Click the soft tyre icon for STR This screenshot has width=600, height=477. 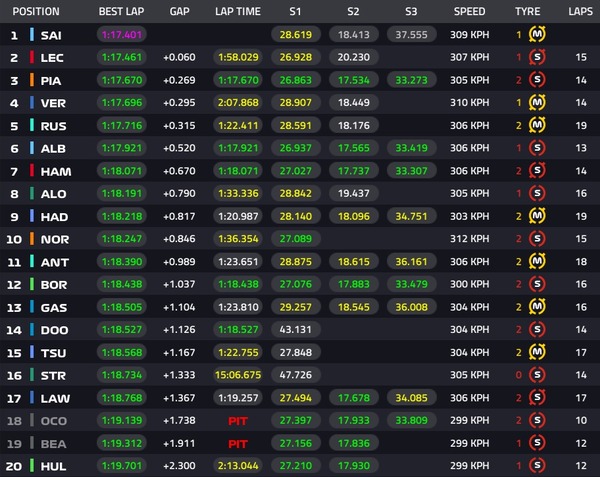(x=536, y=375)
